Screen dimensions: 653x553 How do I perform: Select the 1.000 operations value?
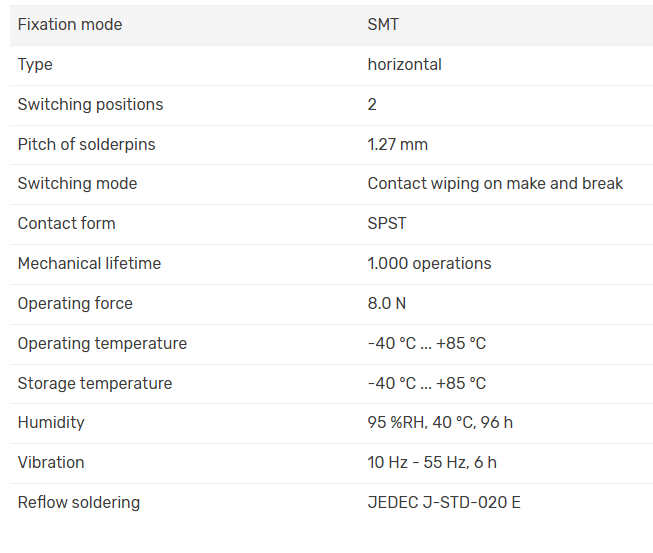[429, 264]
